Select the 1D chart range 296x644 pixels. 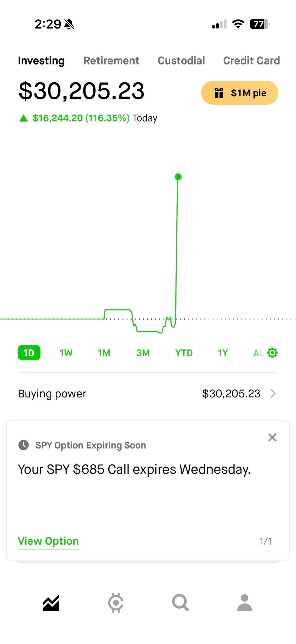pos(29,353)
